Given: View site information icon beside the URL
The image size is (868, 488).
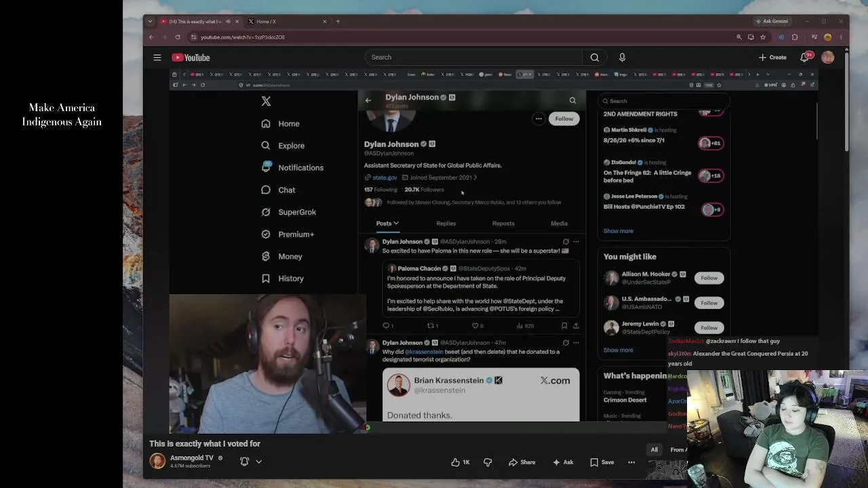Looking at the screenshot, I should (x=193, y=37).
